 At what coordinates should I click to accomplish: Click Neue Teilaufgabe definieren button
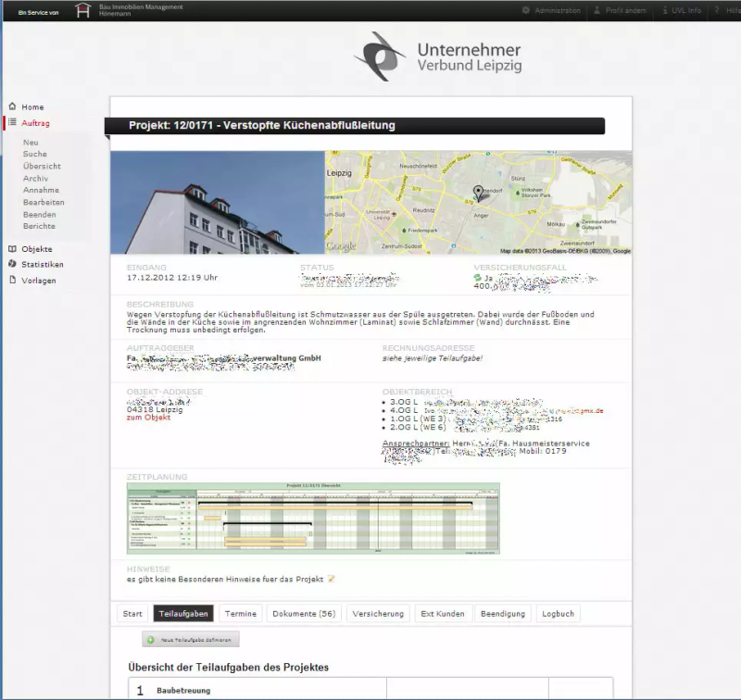click(191, 640)
